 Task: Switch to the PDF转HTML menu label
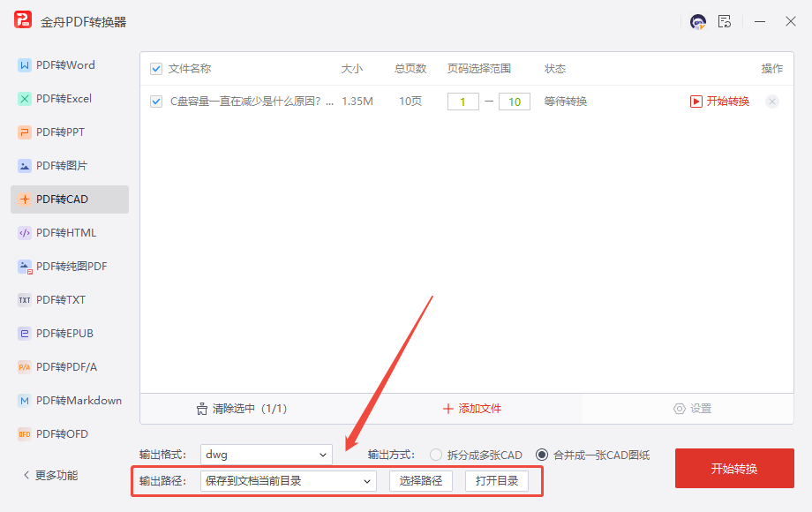click(66, 233)
